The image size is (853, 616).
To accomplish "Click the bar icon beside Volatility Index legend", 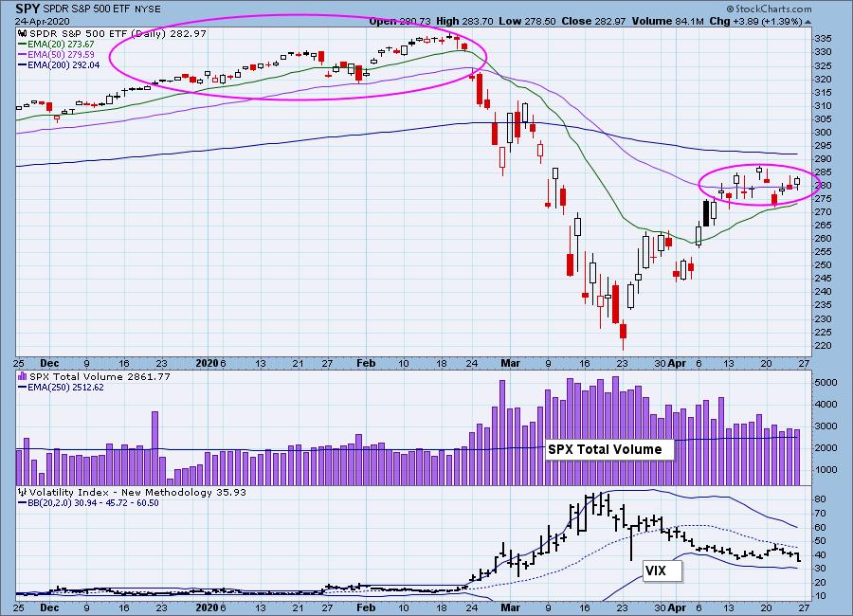I will point(23,492).
